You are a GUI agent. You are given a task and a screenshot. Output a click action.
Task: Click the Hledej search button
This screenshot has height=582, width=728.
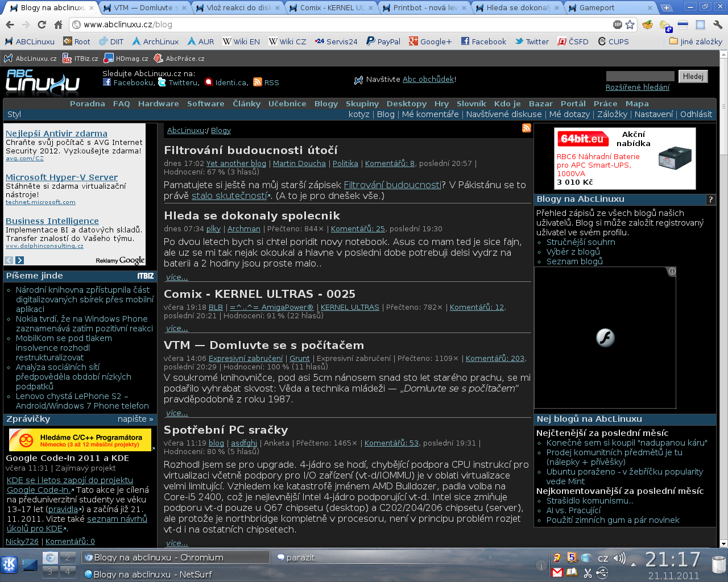point(693,76)
